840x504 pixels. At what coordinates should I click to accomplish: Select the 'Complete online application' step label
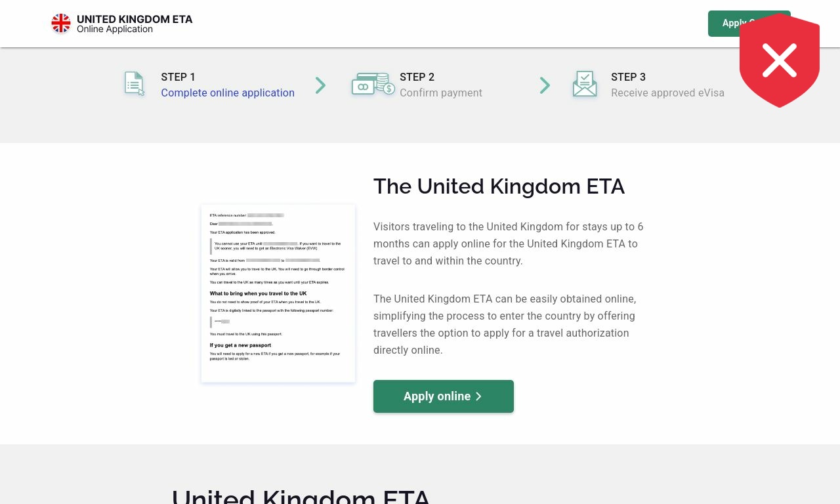coord(228,93)
